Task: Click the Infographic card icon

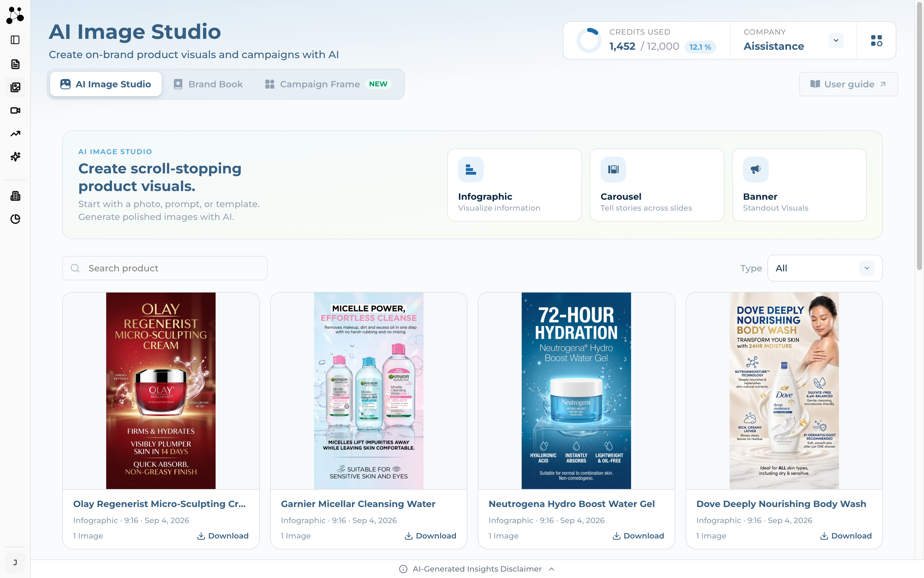Action: coord(471,169)
